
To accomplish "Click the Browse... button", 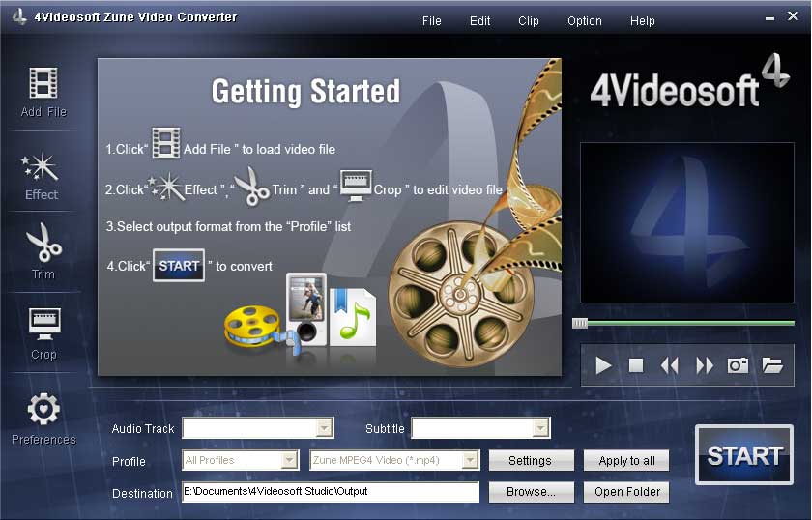I will [x=531, y=492].
